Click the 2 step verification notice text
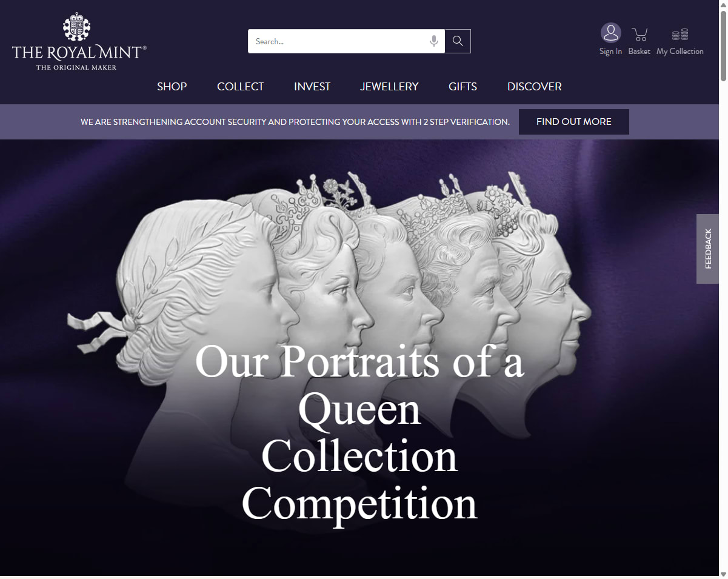728x579 pixels. pos(295,122)
